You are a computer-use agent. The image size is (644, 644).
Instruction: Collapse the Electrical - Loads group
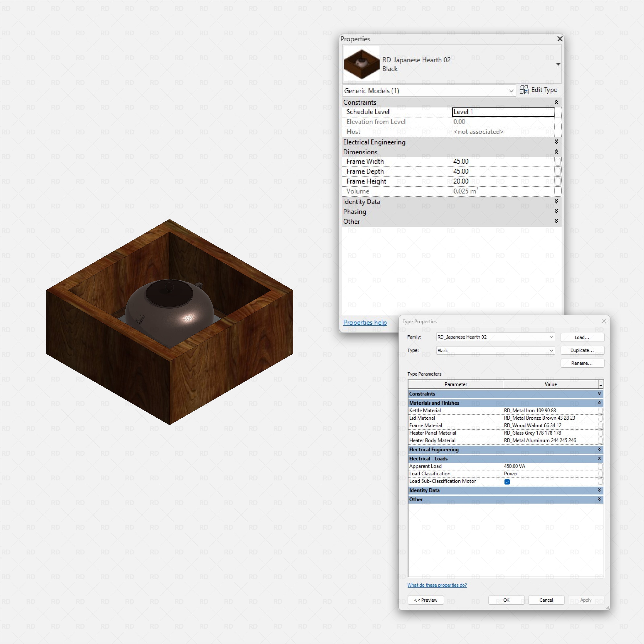pos(599,459)
